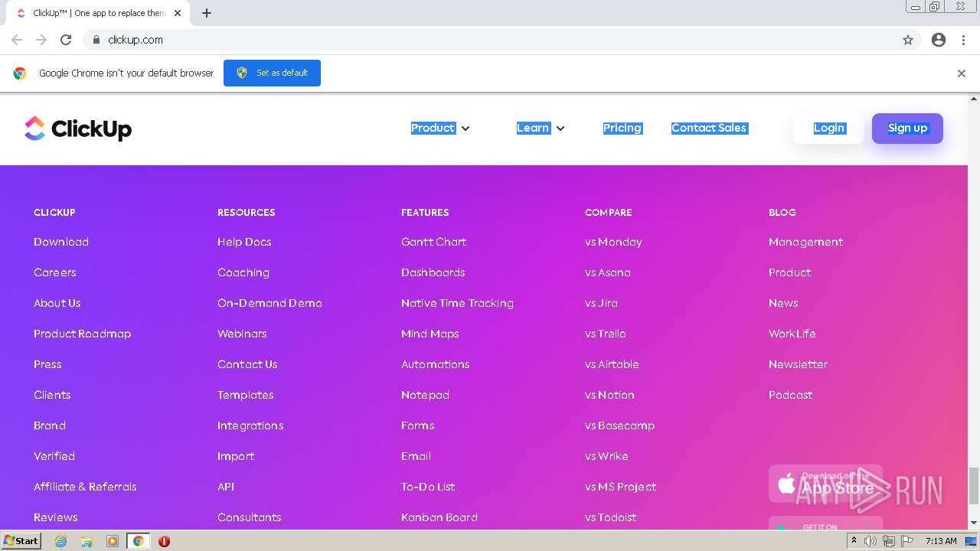Image resolution: width=980 pixels, height=551 pixels.
Task: Open the Product Roadmap link
Action: pyautogui.click(x=83, y=334)
